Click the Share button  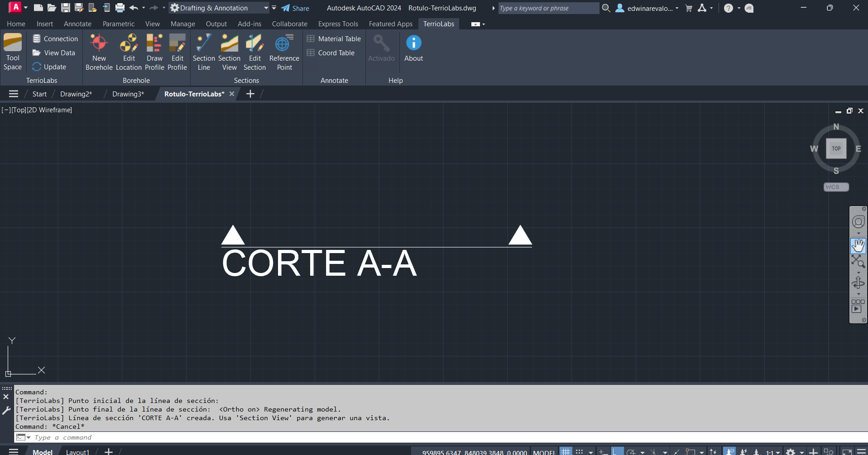point(295,8)
